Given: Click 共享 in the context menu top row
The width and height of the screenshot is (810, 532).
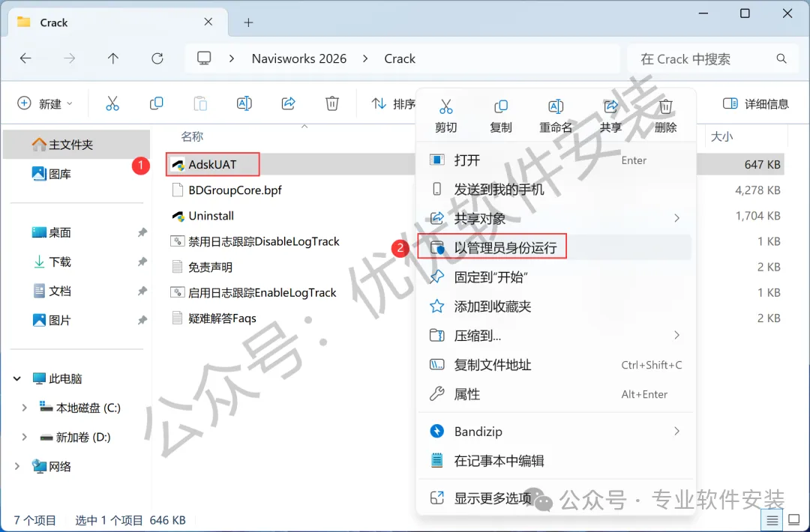Looking at the screenshot, I should pyautogui.click(x=610, y=116).
